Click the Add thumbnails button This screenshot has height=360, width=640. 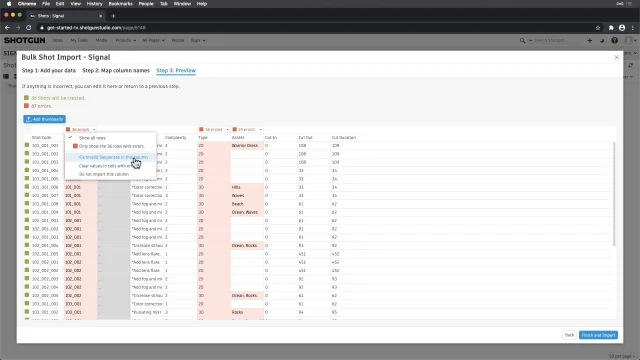coord(44,119)
